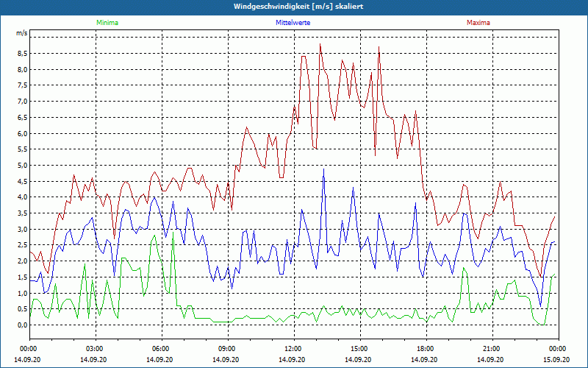Click the 2,5 y-axis value

(22, 245)
